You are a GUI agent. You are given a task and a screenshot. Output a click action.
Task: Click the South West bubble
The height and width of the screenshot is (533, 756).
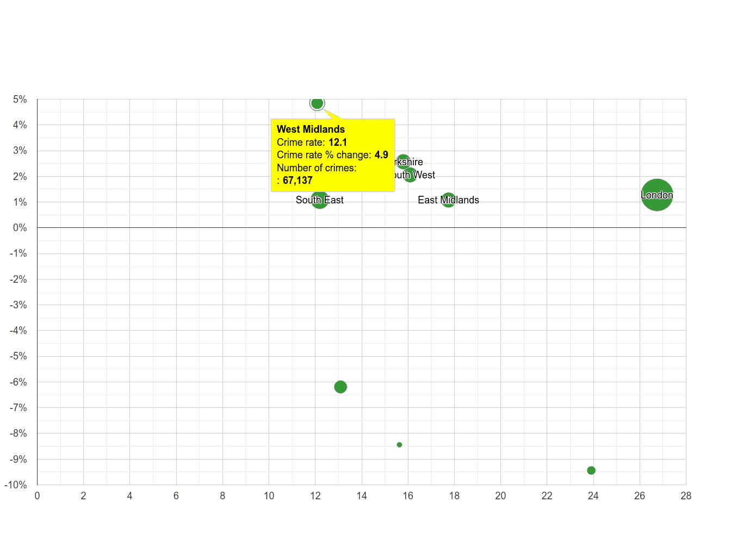point(411,175)
